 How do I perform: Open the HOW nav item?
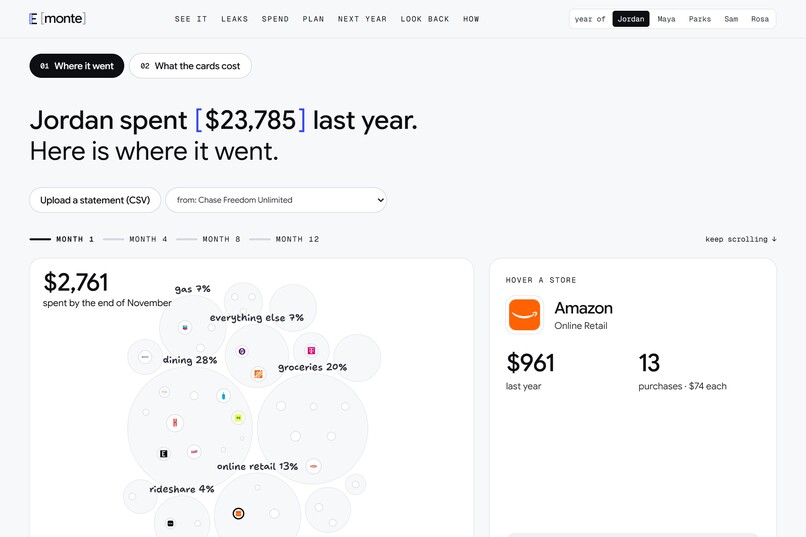click(471, 19)
